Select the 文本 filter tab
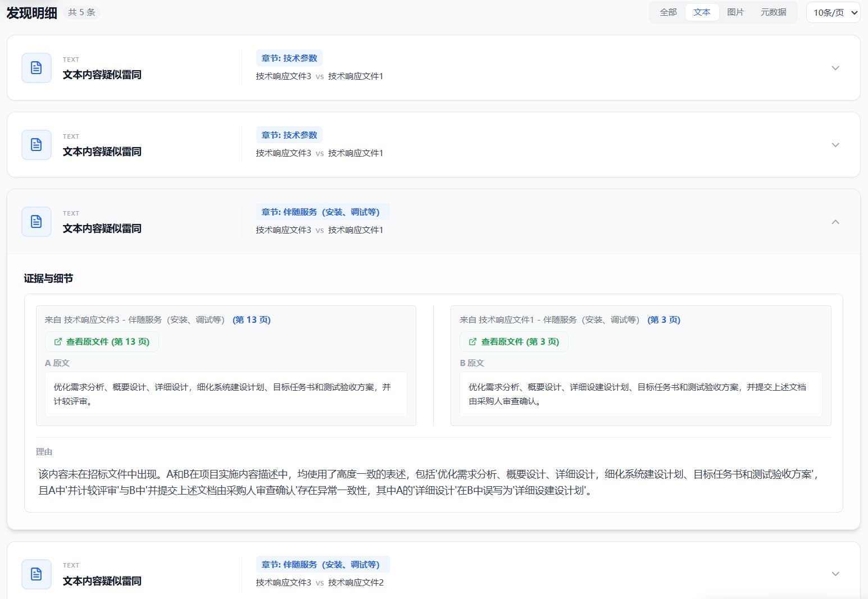The width and height of the screenshot is (868, 599). (x=702, y=12)
